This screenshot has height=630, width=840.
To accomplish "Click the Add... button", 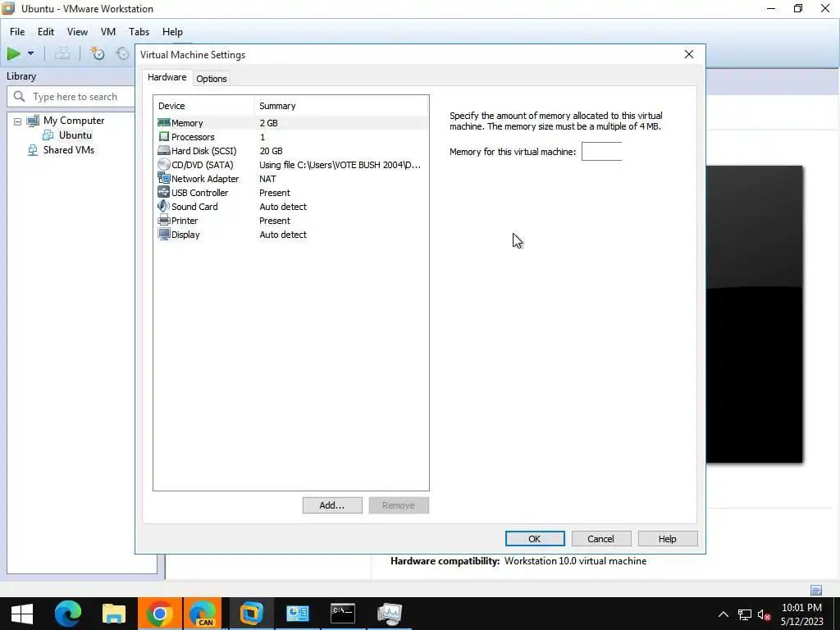I will tap(332, 505).
